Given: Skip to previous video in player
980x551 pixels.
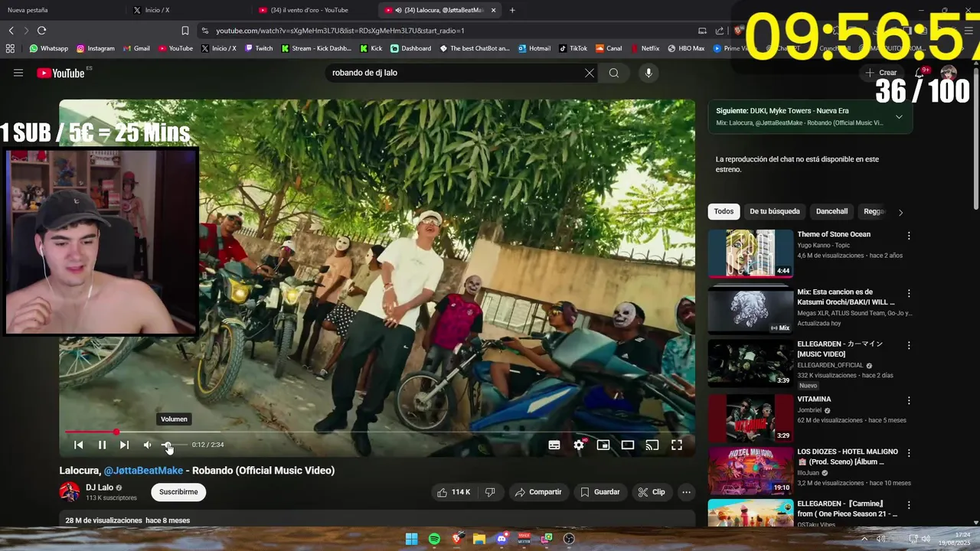Looking at the screenshot, I should click(78, 445).
